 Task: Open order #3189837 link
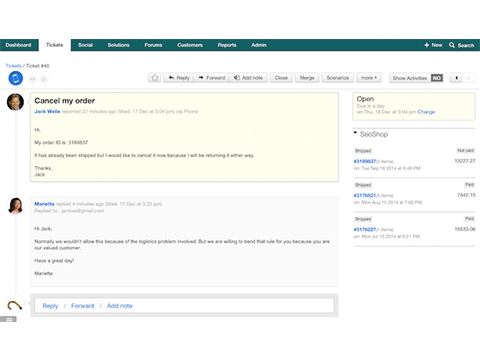(365, 161)
